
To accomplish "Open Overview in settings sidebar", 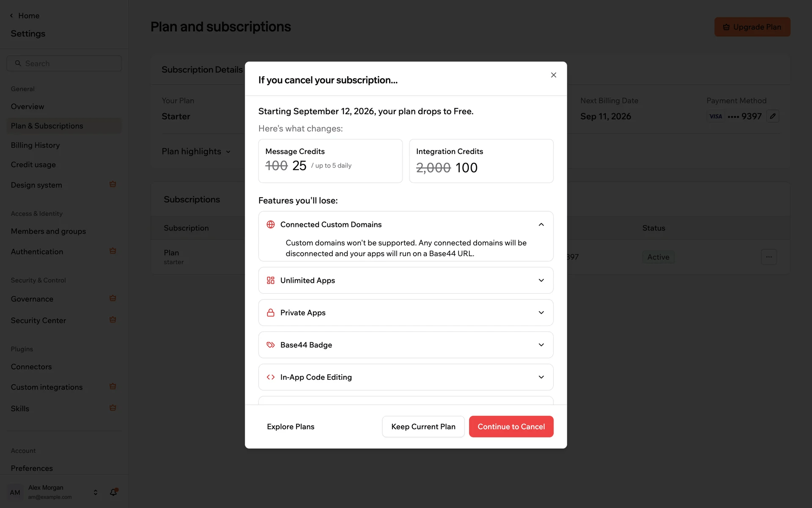I will [64, 107].
